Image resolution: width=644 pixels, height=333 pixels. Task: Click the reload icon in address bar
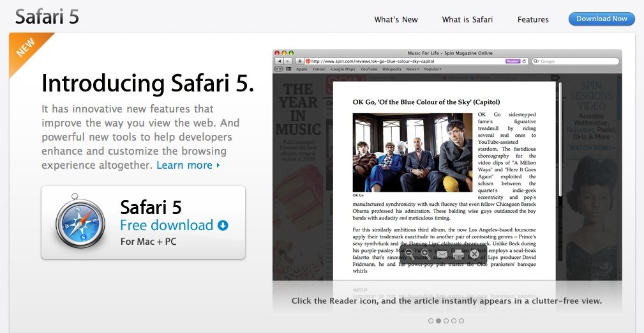click(x=525, y=61)
